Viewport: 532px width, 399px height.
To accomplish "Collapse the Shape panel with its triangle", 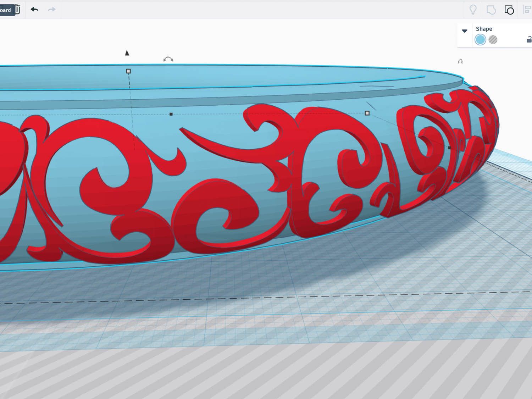I will 464,31.
